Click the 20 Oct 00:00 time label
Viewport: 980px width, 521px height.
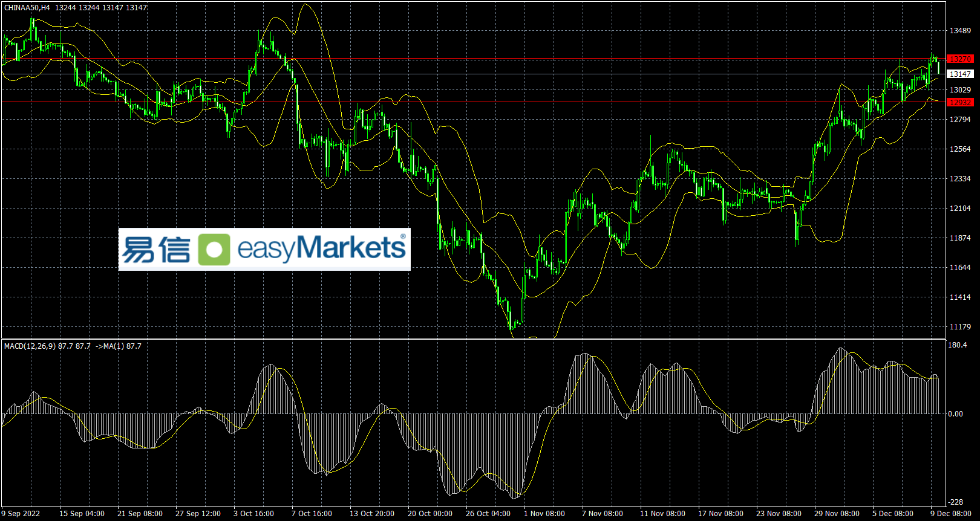point(430,514)
